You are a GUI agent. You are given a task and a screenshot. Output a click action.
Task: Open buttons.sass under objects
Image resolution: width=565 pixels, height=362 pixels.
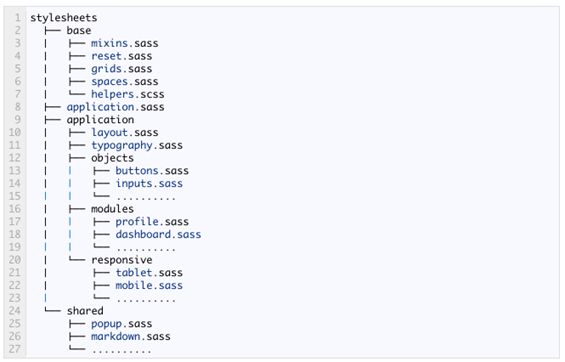point(152,171)
